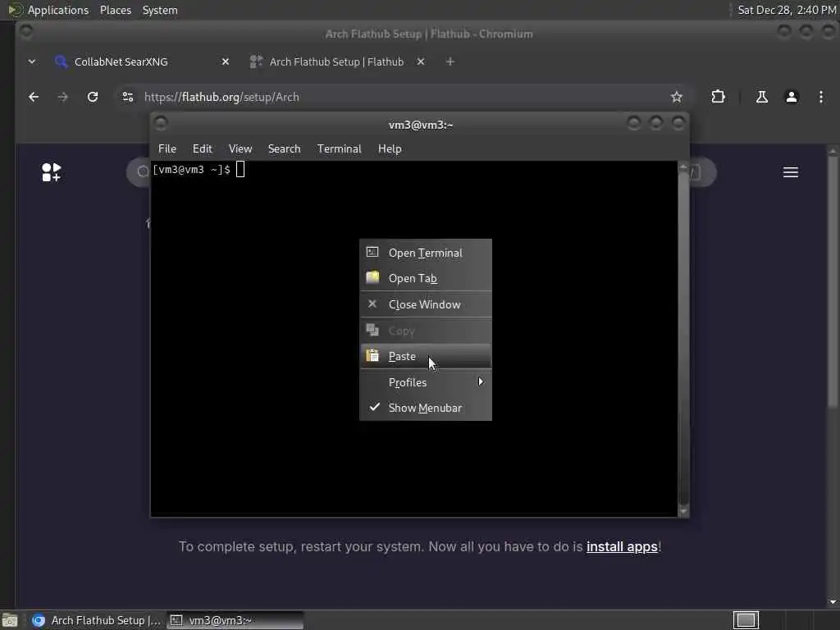Open the Flathub hamburger menu

tap(791, 172)
